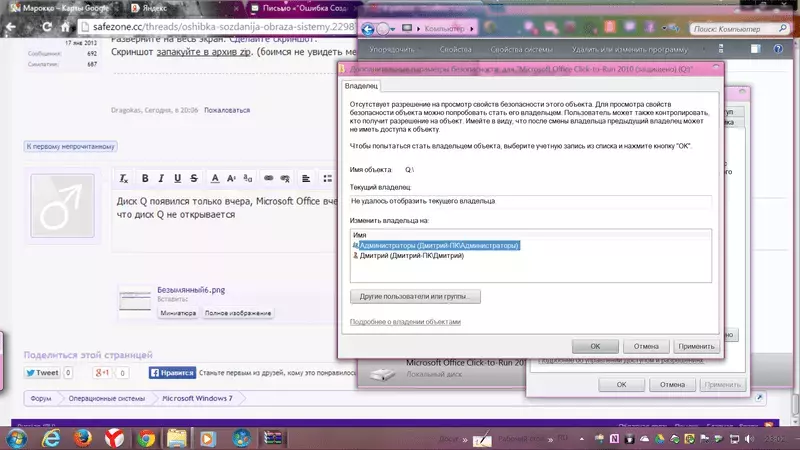Launch Internet Explorer from the taskbar
The height and width of the screenshot is (450, 800).
tap(51, 438)
